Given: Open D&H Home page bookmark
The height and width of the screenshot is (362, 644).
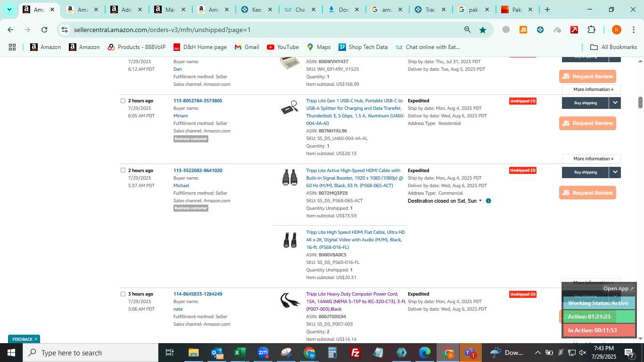Looking at the screenshot, I should pyautogui.click(x=200, y=47).
